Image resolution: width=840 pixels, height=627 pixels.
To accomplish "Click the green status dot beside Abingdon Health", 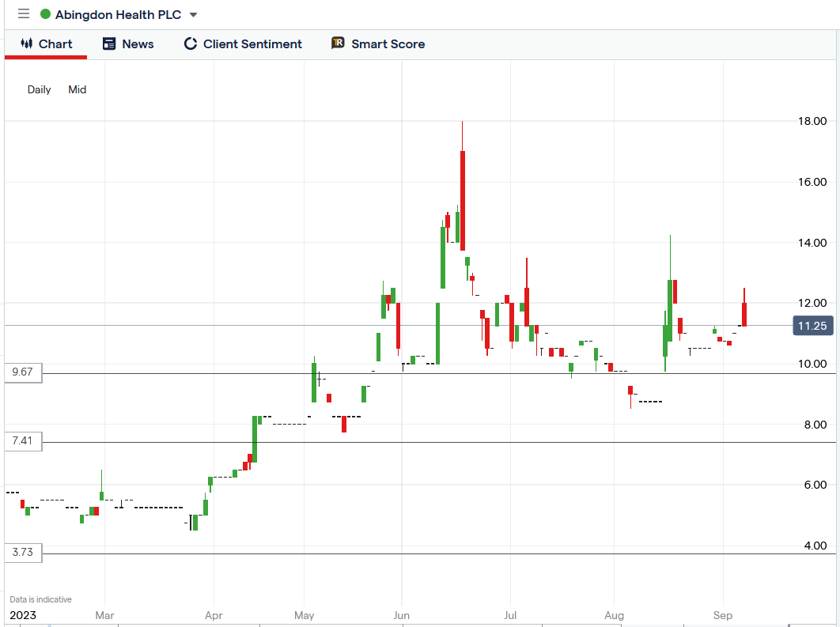I will 46,14.
